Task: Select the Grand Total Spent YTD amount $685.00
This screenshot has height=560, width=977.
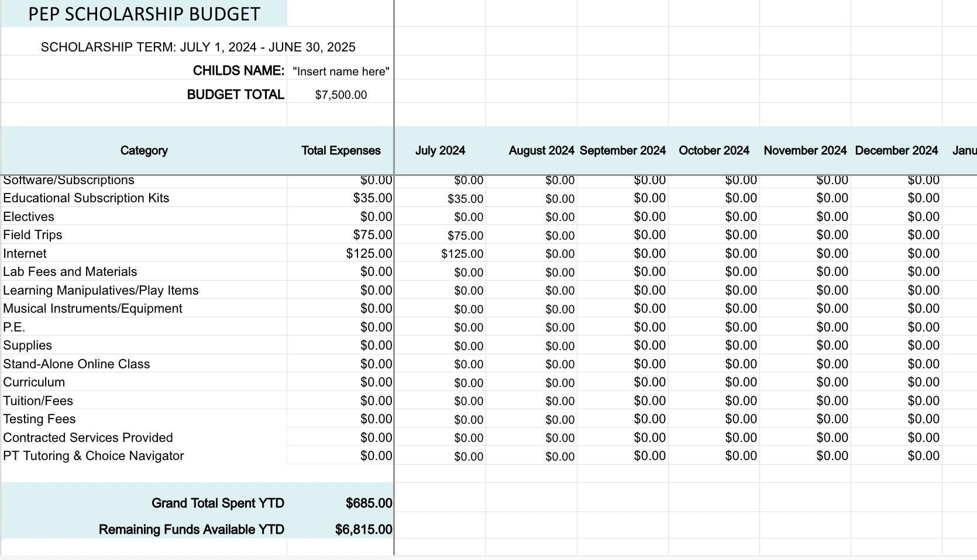Action: click(368, 503)
